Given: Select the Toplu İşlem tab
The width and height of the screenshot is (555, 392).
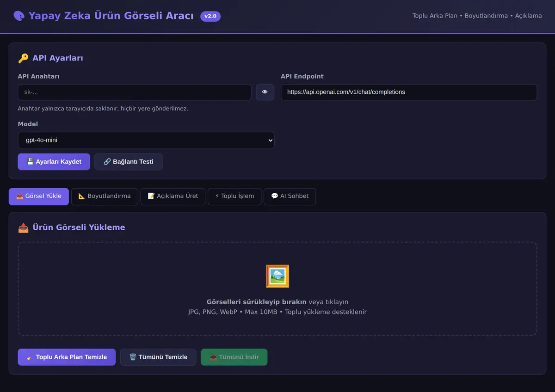Looking at the screenshot, I should 234,196.
